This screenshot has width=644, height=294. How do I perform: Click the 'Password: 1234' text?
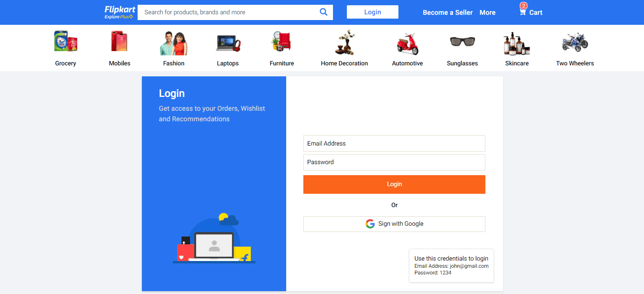[x=433, y=273]
